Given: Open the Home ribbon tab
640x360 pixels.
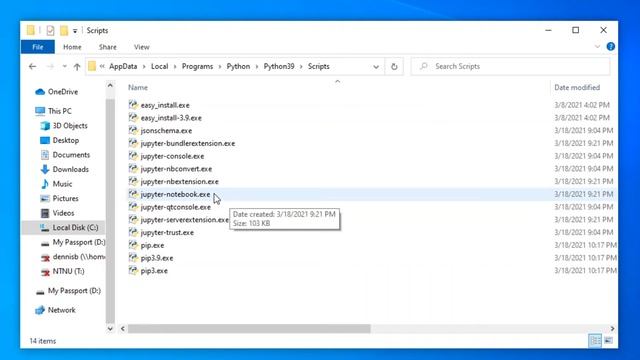Looking at the screenshot, I should click(72, 47).
